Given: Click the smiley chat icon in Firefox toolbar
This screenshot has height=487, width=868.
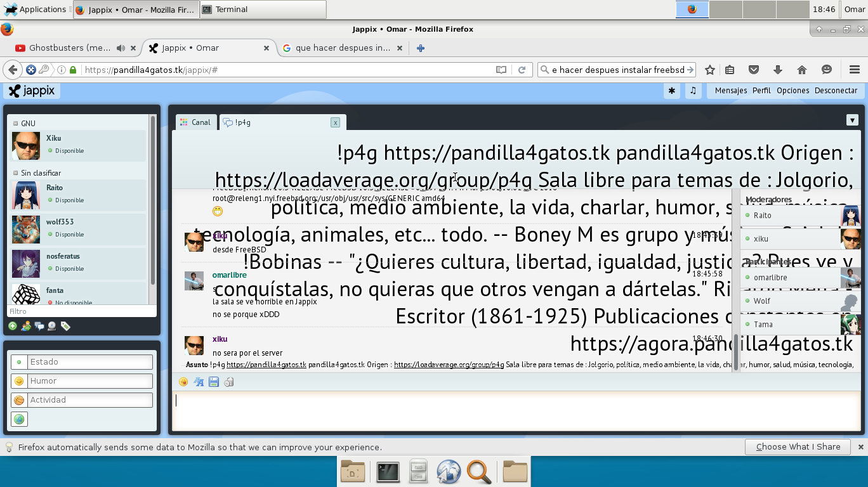Looking at the screenshot, I should click(x=826, y=70).
